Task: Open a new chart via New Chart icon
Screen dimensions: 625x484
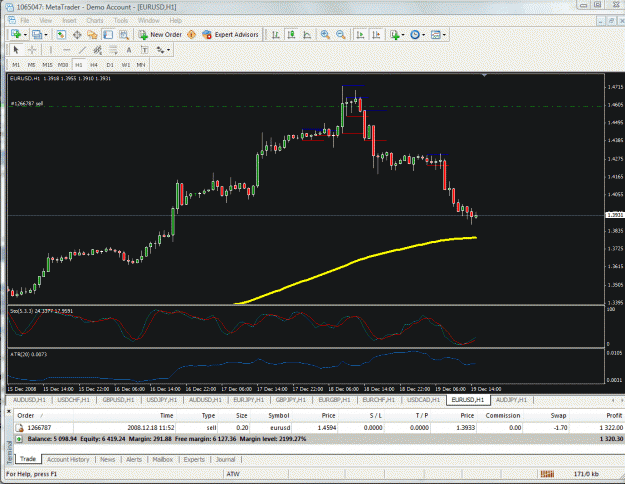Action: click(16, 35)
